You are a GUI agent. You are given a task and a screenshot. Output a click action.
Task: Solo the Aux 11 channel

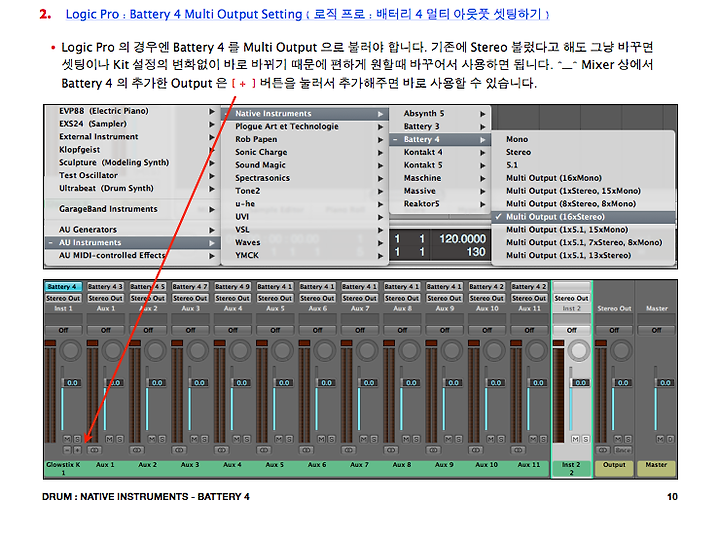click(x=543, y=440)
